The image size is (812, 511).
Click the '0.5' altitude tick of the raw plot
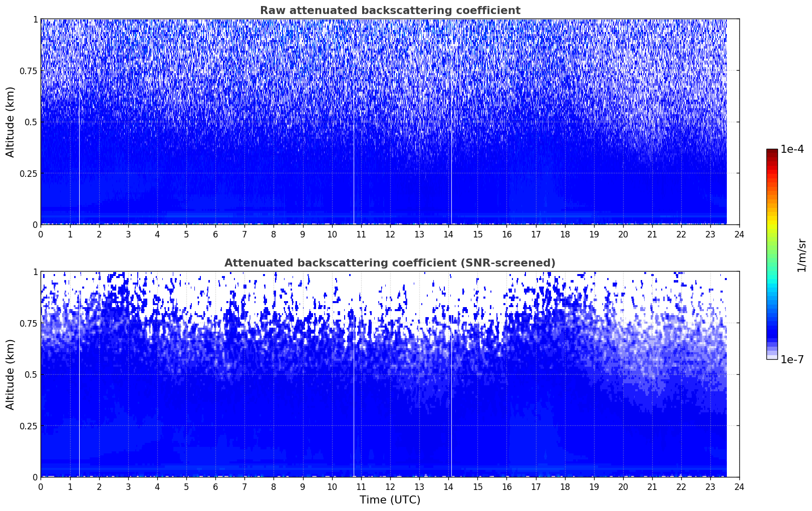tap(32, 122)
